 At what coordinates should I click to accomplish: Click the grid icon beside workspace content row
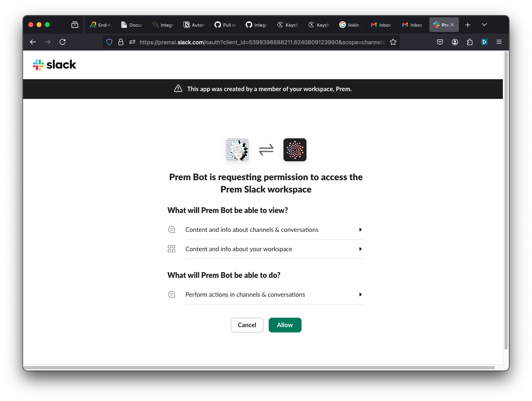172,249
